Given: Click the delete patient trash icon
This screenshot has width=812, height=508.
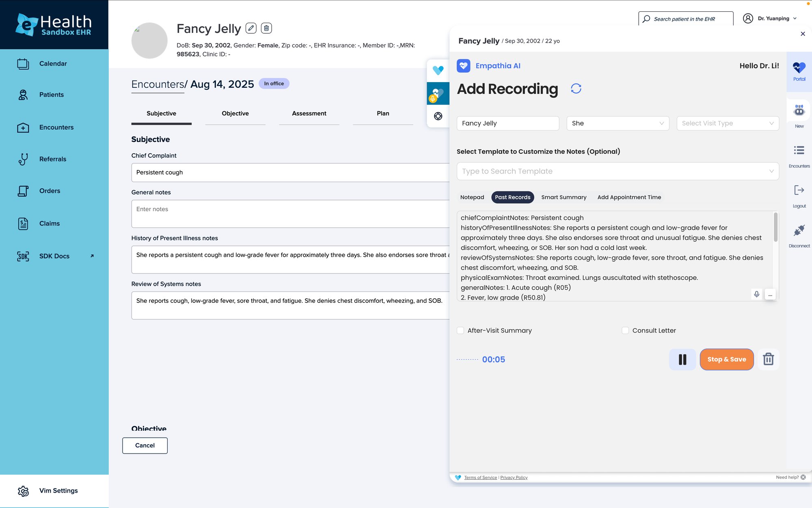Looking at the screenshot, I should (266, 28).
